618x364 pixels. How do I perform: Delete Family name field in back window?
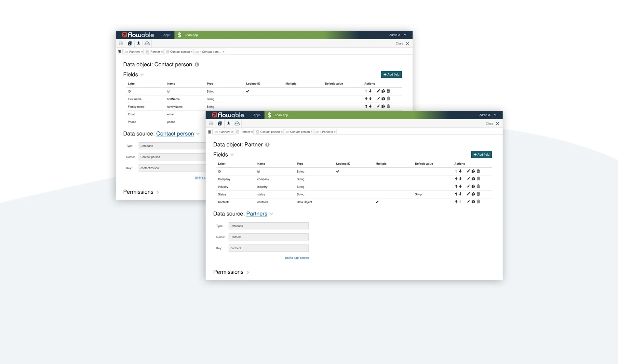pos(388,106)
